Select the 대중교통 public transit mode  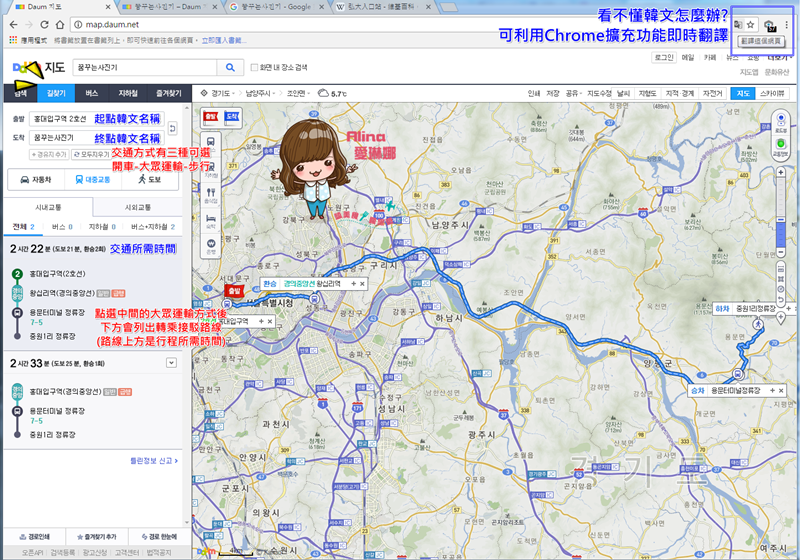coord(93,180)
